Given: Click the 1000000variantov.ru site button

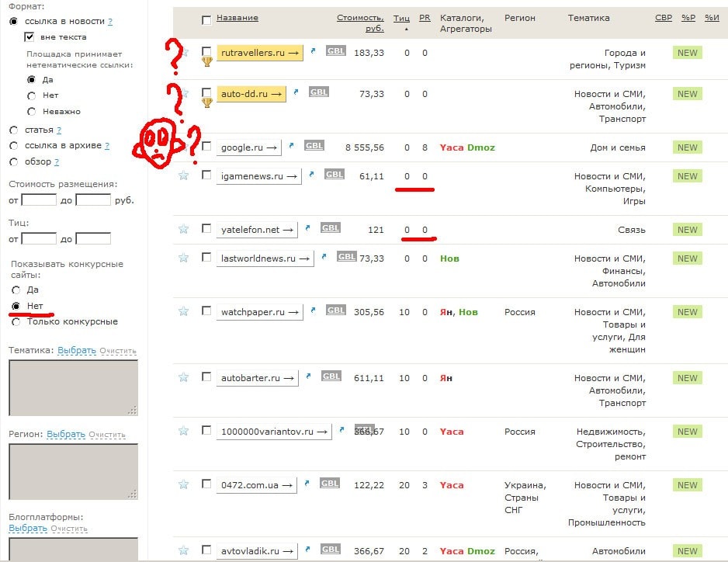Looking at the screenshot, I should pyautogui.click(x=274, y=432).
